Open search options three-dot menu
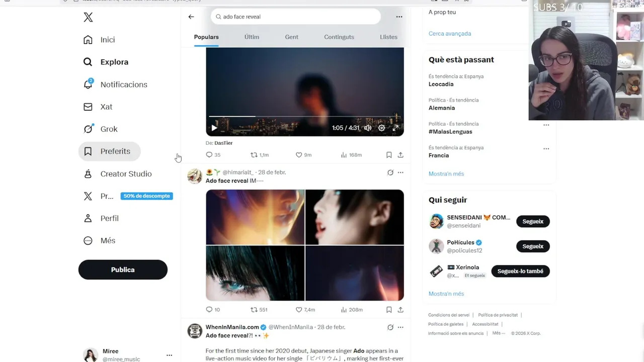 coord(399,17)
